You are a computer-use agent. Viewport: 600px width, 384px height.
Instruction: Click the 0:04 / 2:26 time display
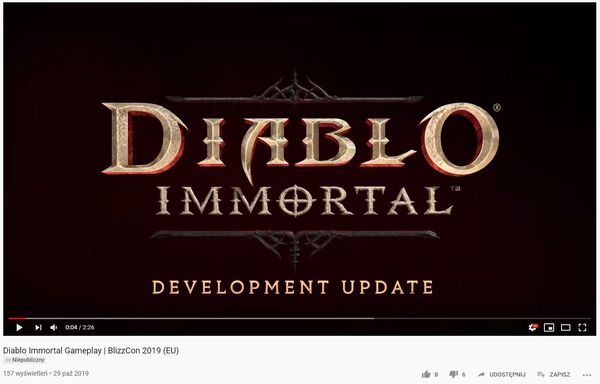click(80, 327)
